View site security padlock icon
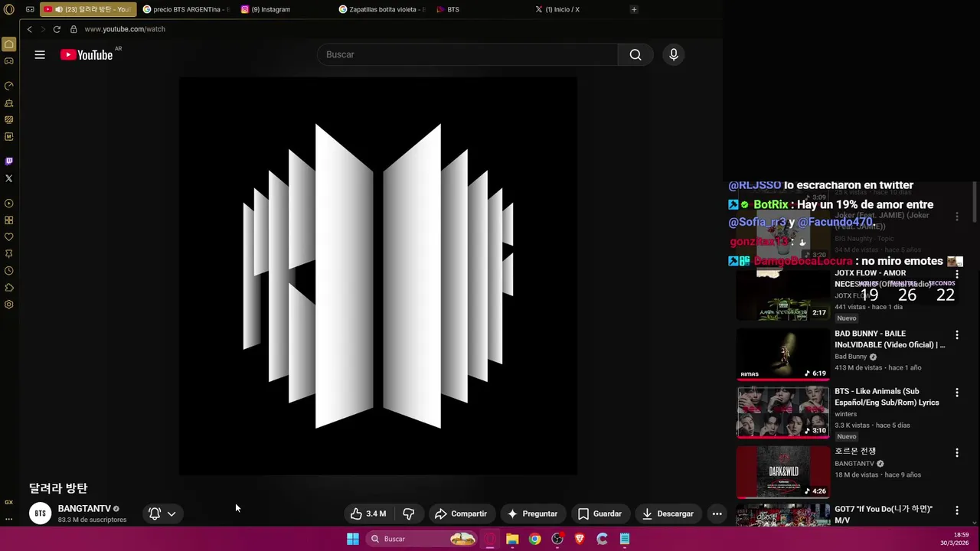 pos(73,29)
